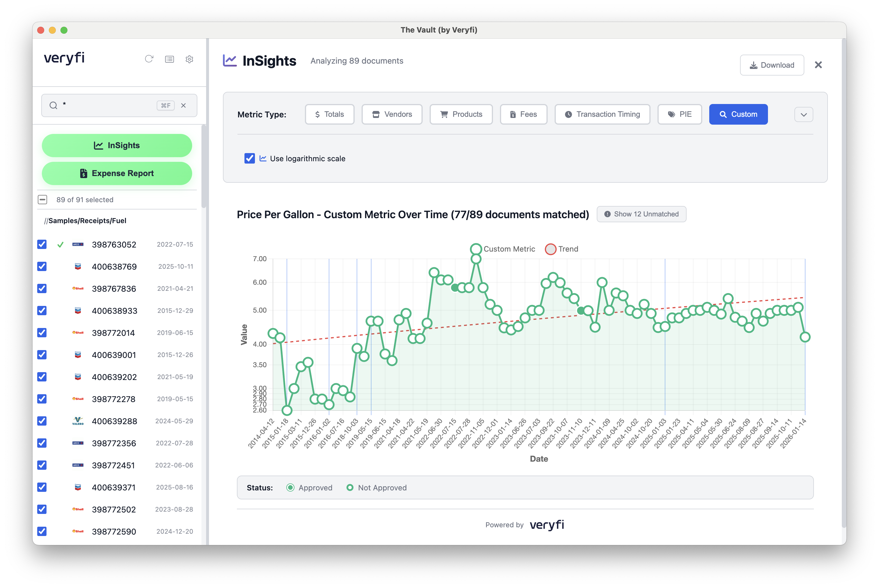Open the Expense Report view
Image resolution: width=879 pixels, height=588 pixels.
click(x=117, y=173)
